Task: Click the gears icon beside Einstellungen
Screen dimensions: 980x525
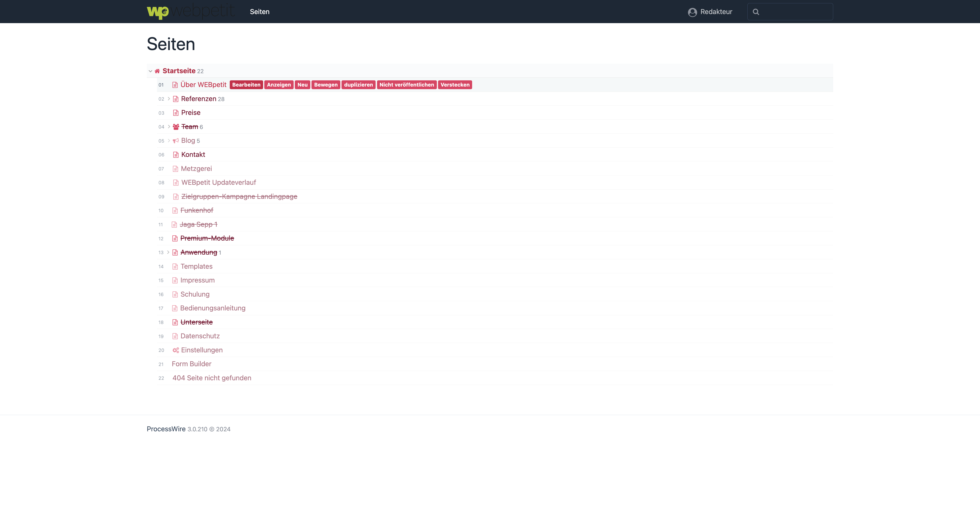Action: (176, 350)
